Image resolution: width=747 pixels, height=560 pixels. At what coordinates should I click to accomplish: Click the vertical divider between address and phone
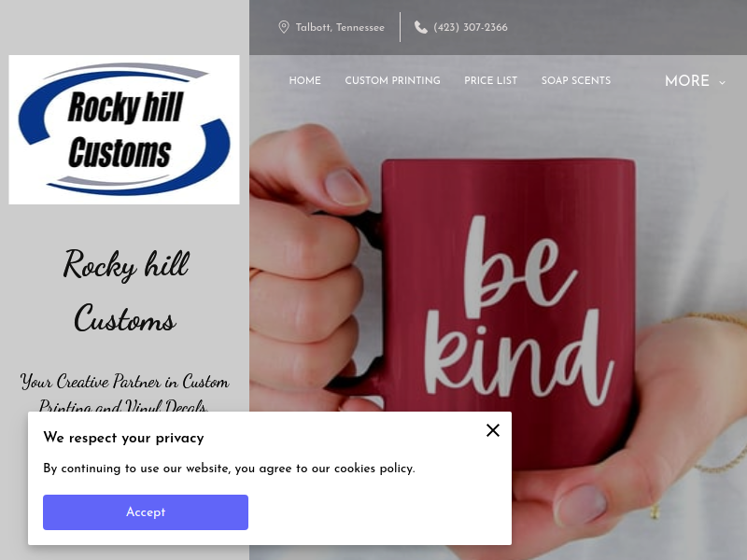click(x=400, y=27)
